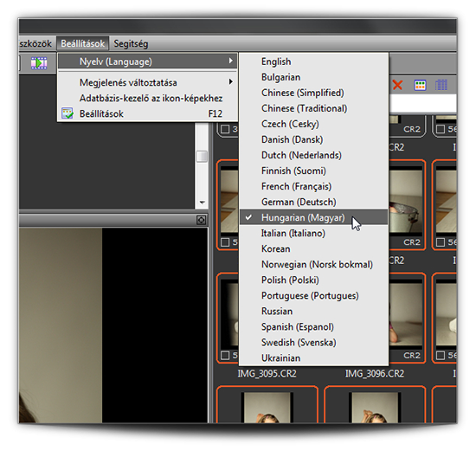This screenshot has height=451, width=476.
Task: Select Ukrainian language
Action: coord(313,358)
